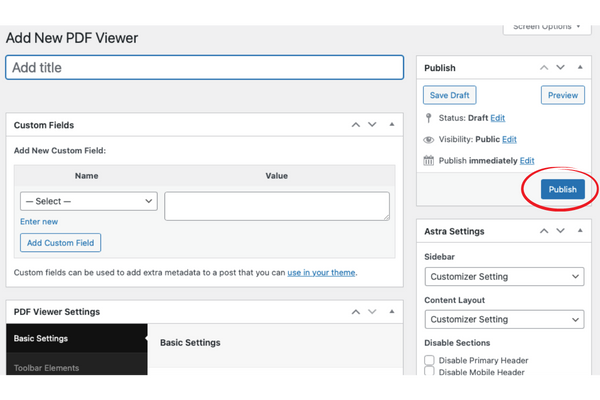Click the 'Name' column header

pyautogui.click(x=86, y=176)
